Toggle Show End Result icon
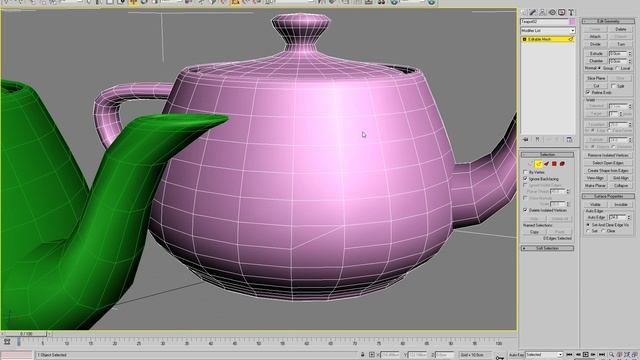Image resolution: width=640 pixels, height=360 pixels. [537, 140]
